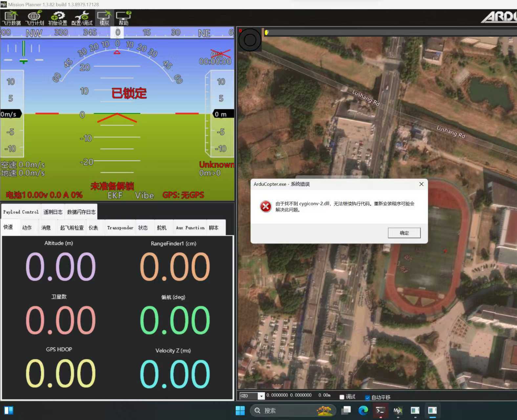The height and width of the screenshot is (420, 517).
Task: Click the Vibe status label on HUD
Action: pos(144,195)
